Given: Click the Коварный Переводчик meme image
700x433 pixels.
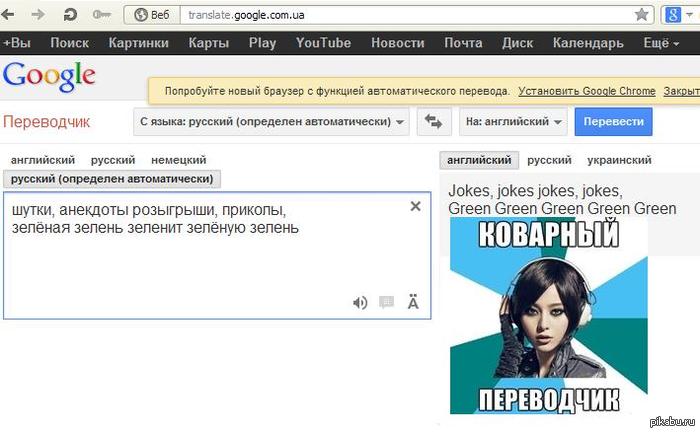Looking at the screenshot, I should tap(549, 316).
